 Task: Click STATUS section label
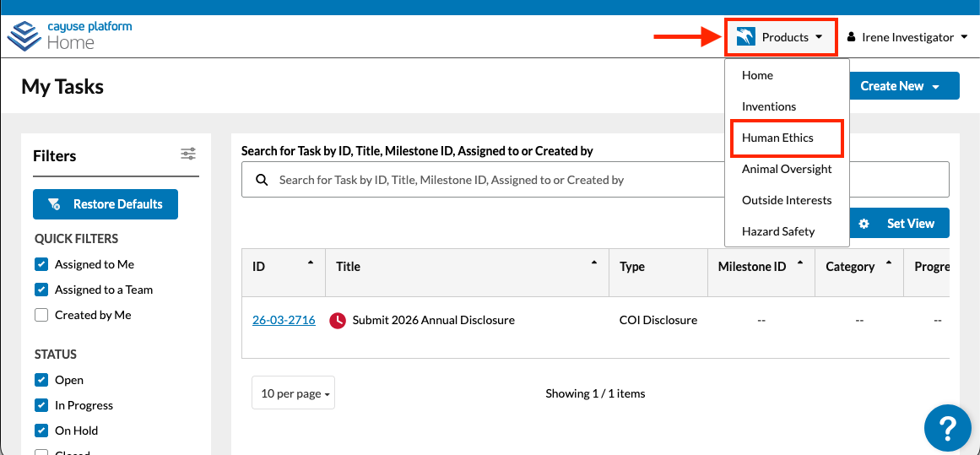[x=56, y=355]
